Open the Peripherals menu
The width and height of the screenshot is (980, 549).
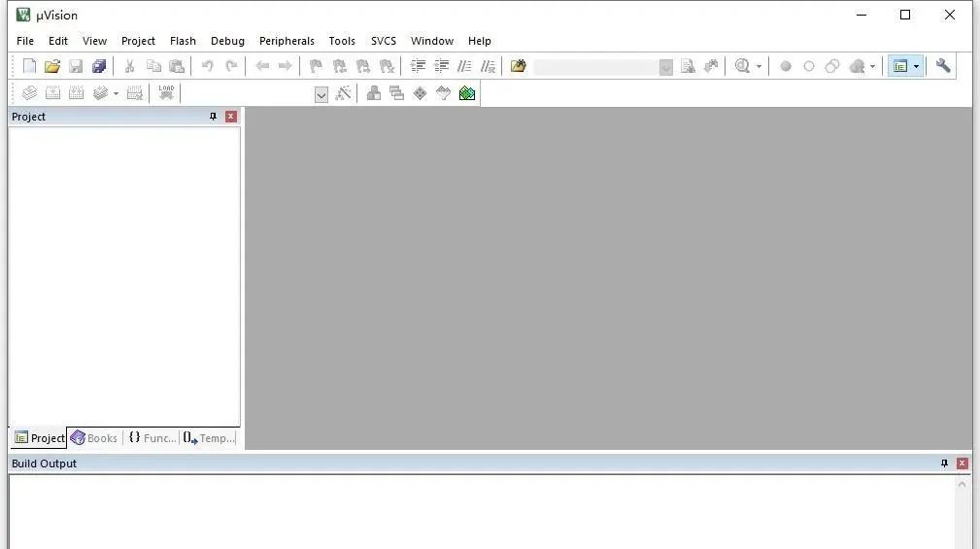point(287,41)
